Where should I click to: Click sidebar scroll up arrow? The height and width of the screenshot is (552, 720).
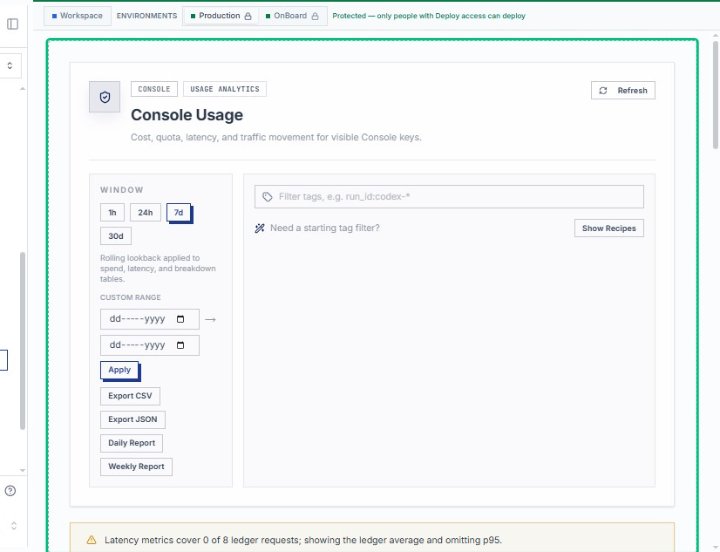(22, 89)
